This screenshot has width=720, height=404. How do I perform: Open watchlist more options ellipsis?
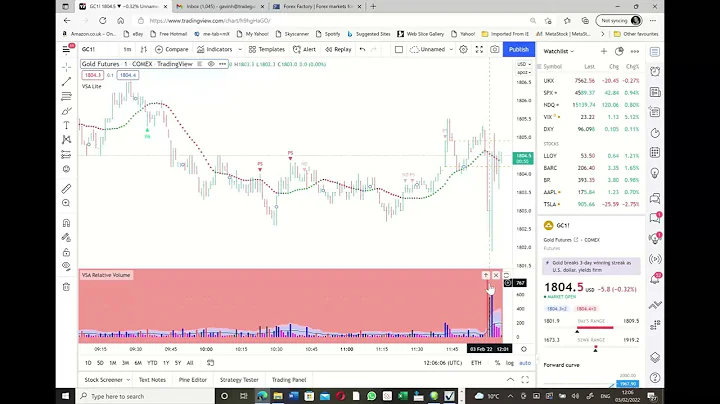point(635,51)
